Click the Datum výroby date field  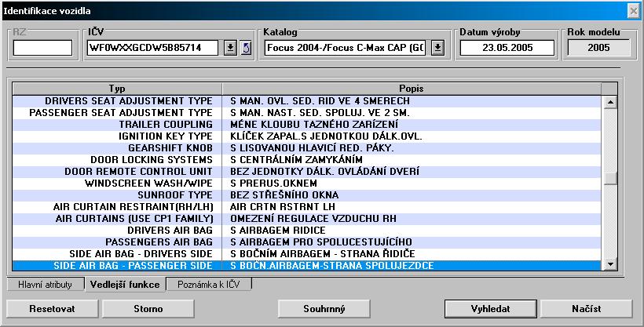[507, 48]
